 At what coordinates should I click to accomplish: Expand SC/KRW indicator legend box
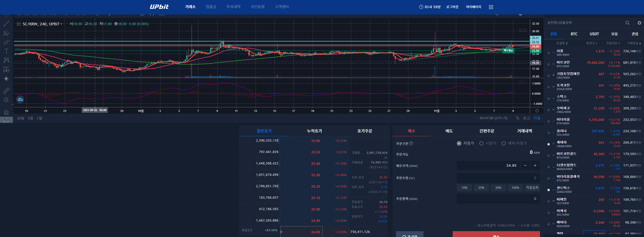[19, 24]
